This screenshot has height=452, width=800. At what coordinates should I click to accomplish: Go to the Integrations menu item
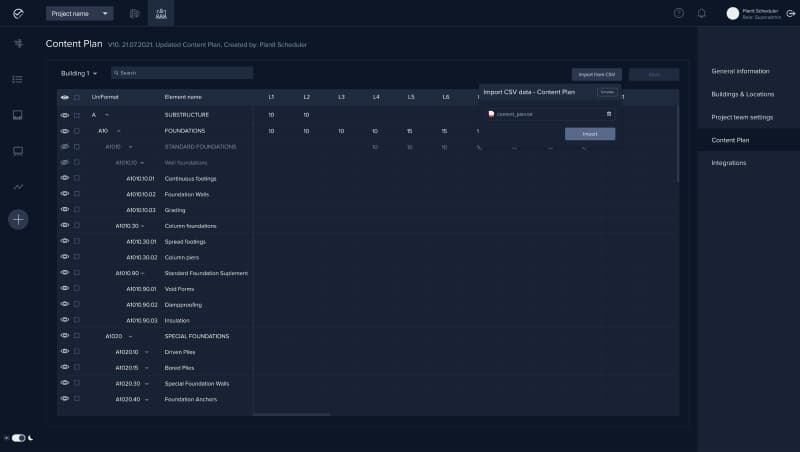click(728, 163)
